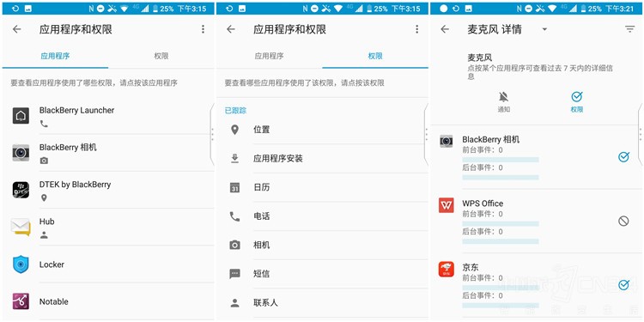
Task: Select 权限 tab on middle screen
Action: [375, 57]
